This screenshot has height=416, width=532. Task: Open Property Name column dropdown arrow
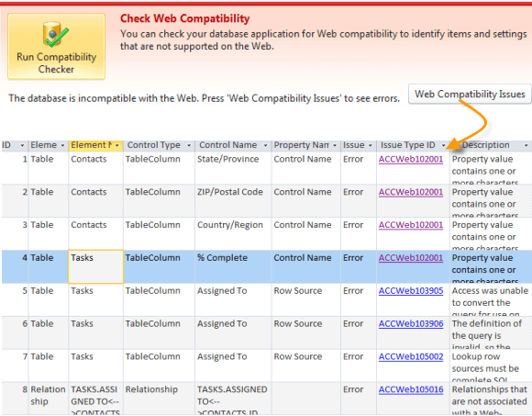335,145
